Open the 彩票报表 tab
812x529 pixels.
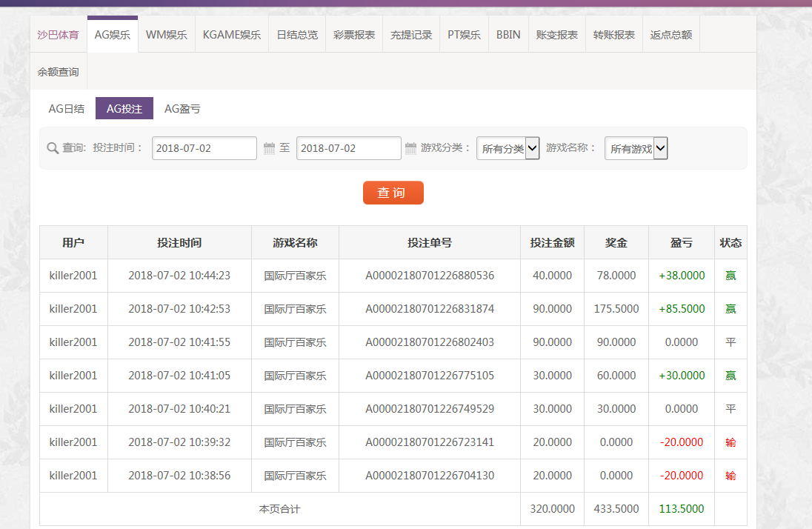click(354, 35)
